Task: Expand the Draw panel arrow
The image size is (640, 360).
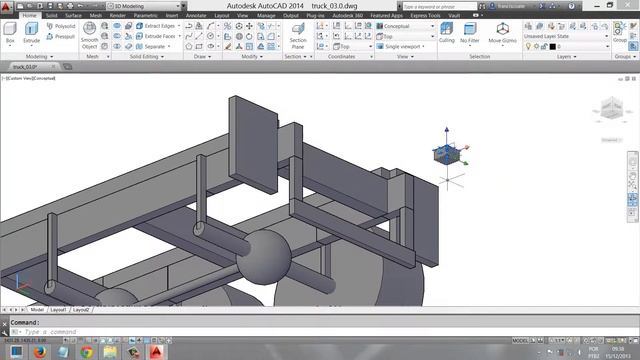Action: tap(210, 57)
